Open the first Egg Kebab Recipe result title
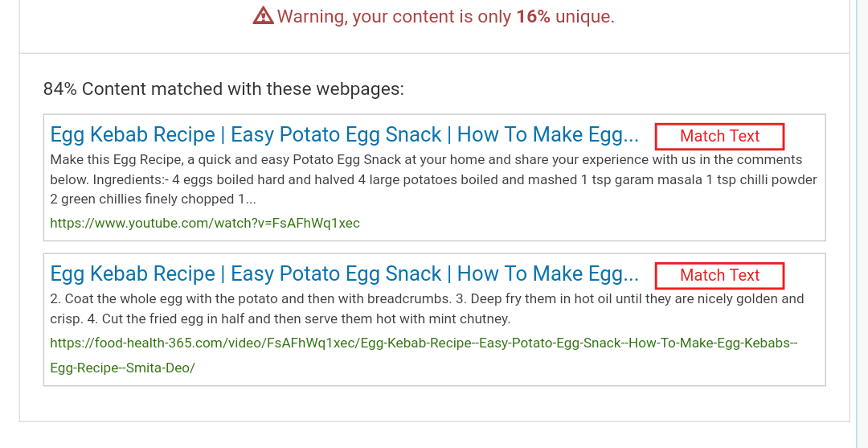Screen dimensions: 868x448 click(344, 134)
